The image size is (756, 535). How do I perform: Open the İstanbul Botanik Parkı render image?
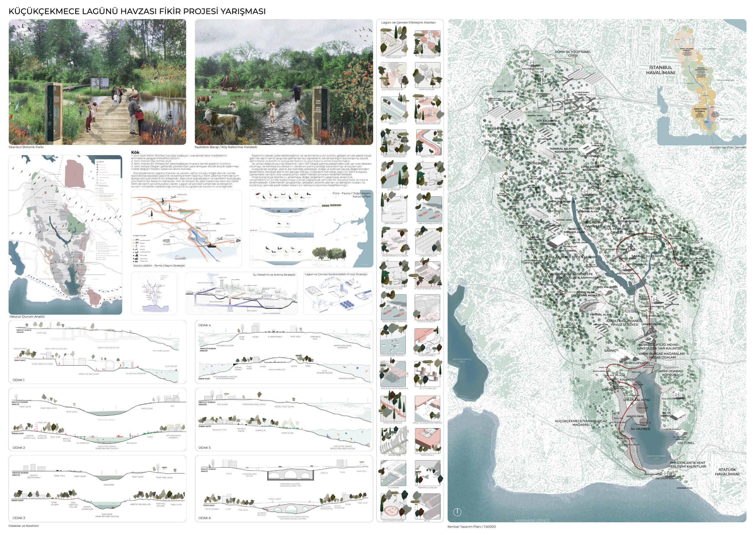pos(97,82)
